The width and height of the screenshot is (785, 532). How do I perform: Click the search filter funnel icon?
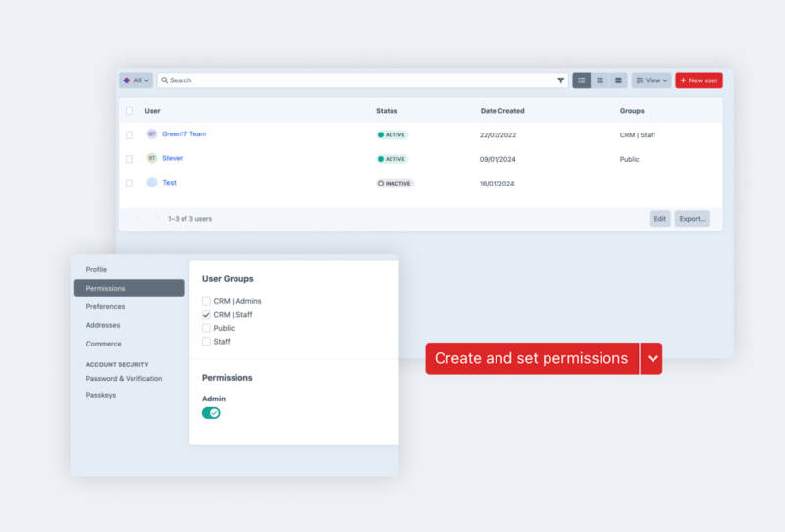coord(561,80)
